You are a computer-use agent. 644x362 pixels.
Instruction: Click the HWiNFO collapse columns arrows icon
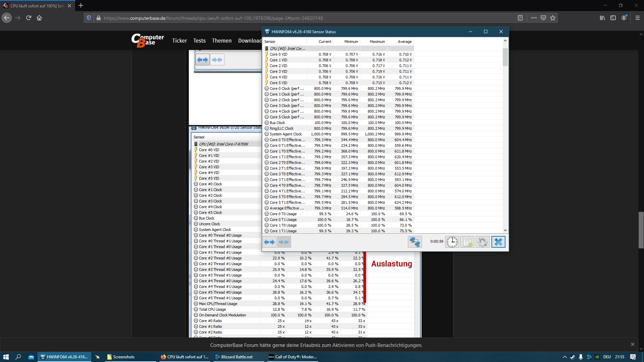[284, 242]
